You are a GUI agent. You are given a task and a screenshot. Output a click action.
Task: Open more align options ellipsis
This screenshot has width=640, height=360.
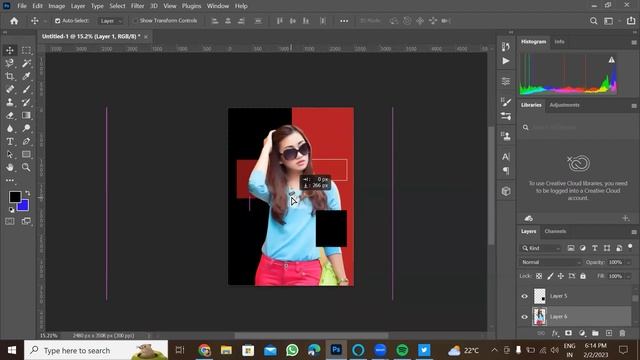click(344, 21)
